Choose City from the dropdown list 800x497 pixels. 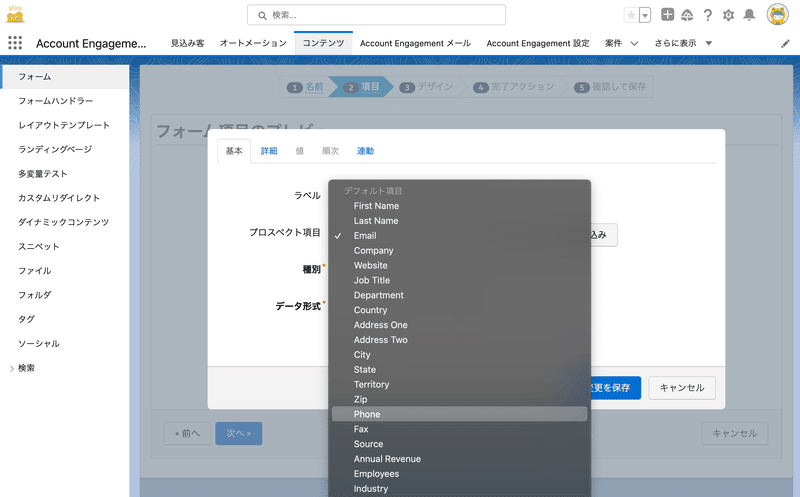click(459, 355)
